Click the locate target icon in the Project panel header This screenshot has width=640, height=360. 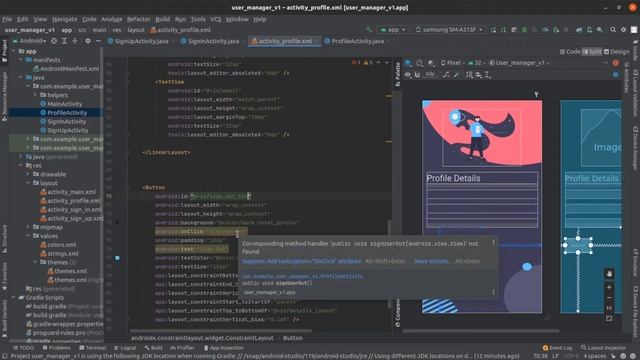tap(54, 41)
